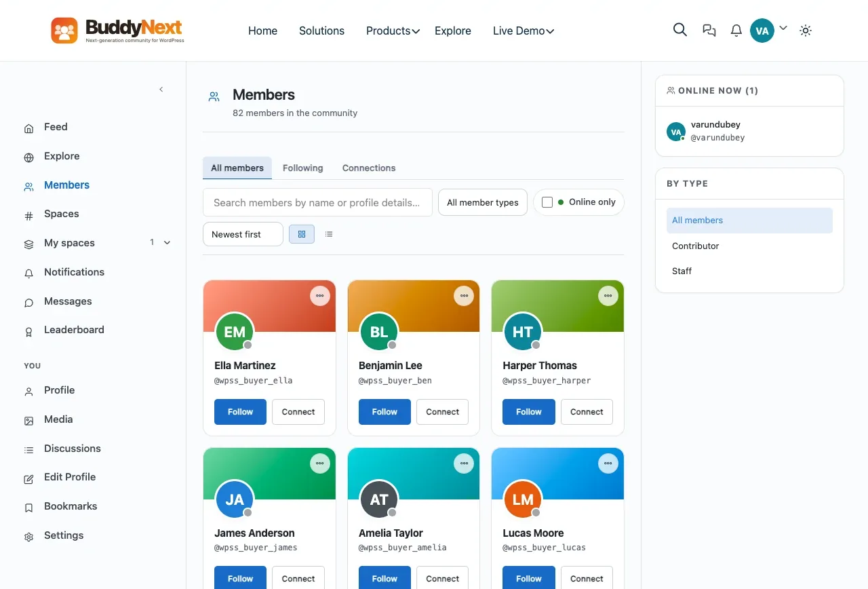The width and height of the screenshot is (868, 589).
Task: Follow Ella Martinez
Action: (240, 412)
